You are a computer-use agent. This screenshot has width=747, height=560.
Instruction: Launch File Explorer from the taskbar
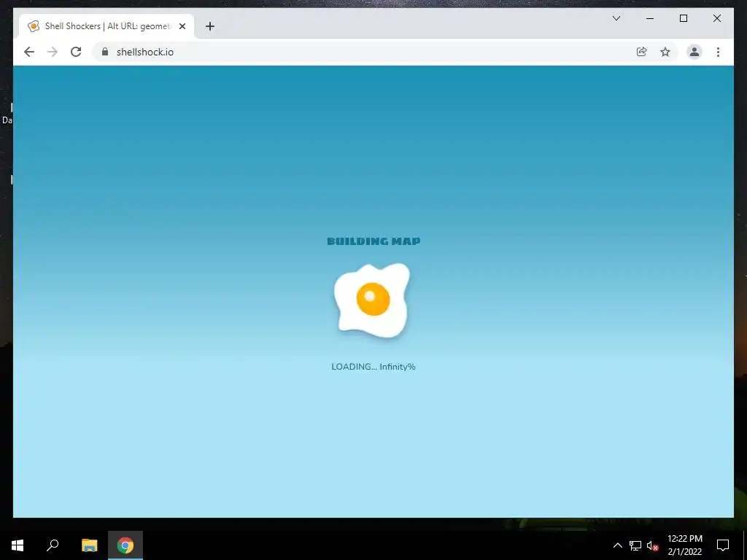(x=89, y=545)
